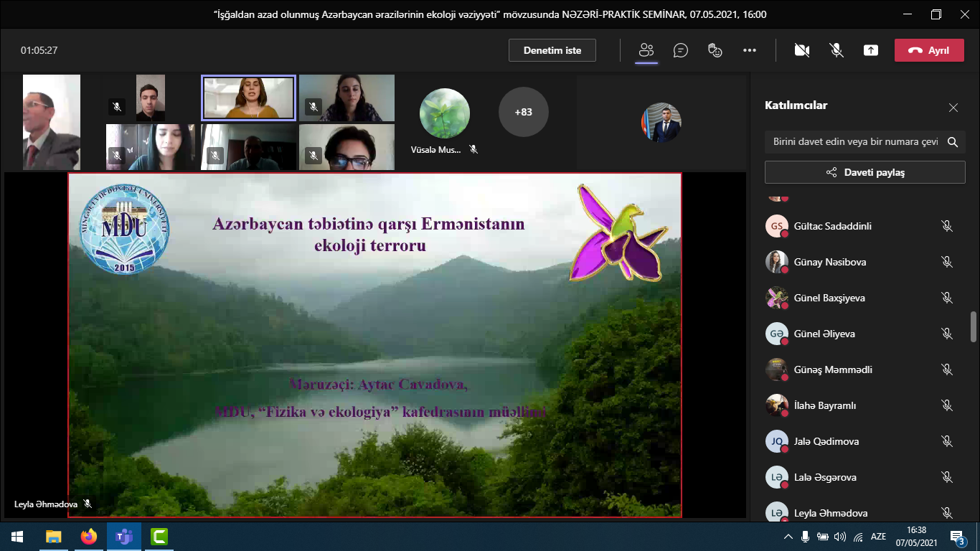This screenshot has width=980, height=551.
Task: Open the meeting chat icon
Action: pos(681,50)
